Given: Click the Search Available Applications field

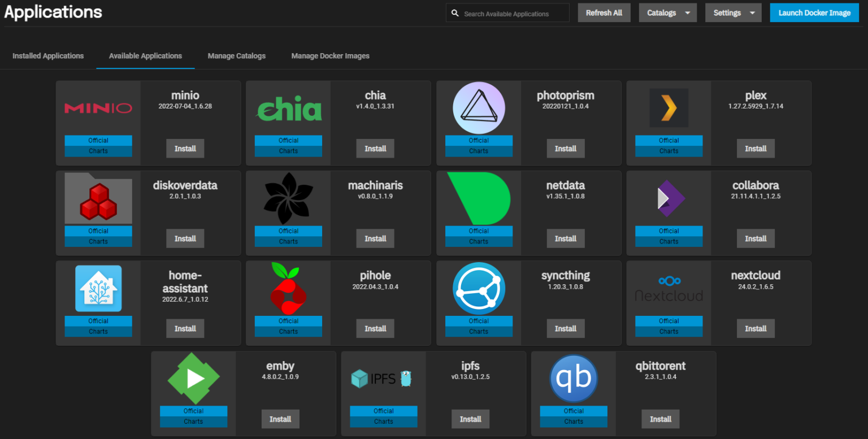Looking at the screenshot, I should (507, 12).
